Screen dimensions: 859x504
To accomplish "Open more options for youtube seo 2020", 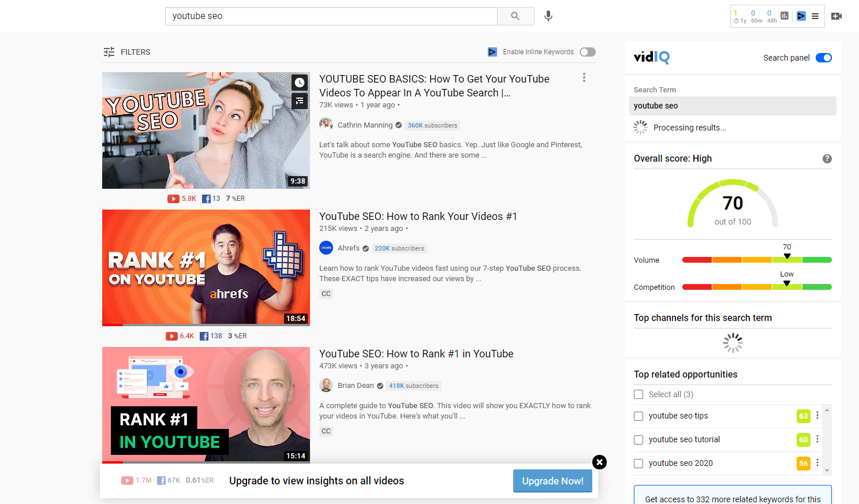I will pyautogui.click(x=817, y=463).
